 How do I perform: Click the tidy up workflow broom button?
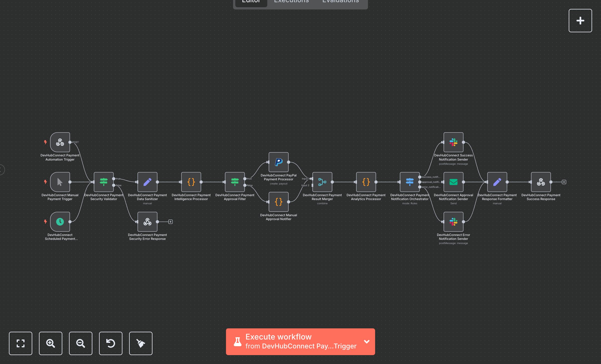tap(141, 343)
